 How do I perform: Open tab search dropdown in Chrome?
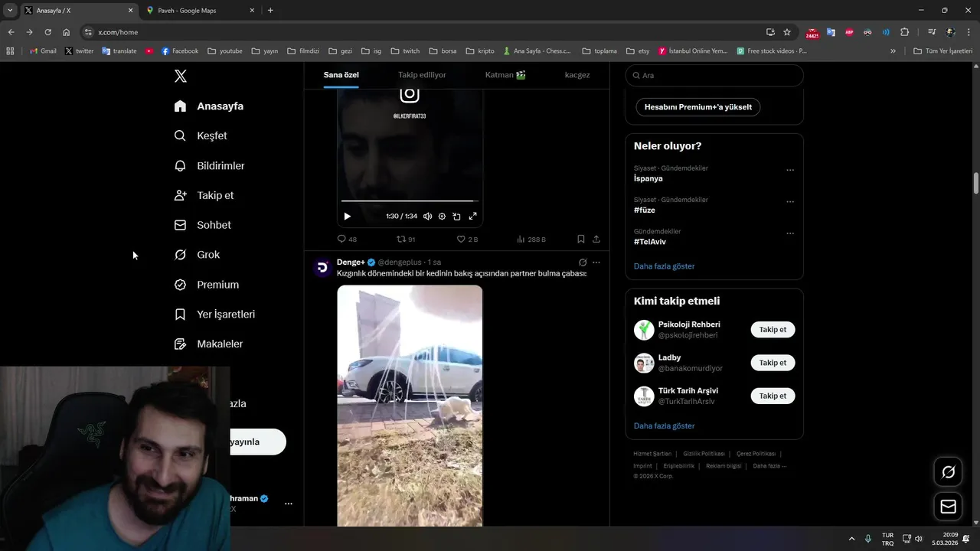tap(10, 11)
